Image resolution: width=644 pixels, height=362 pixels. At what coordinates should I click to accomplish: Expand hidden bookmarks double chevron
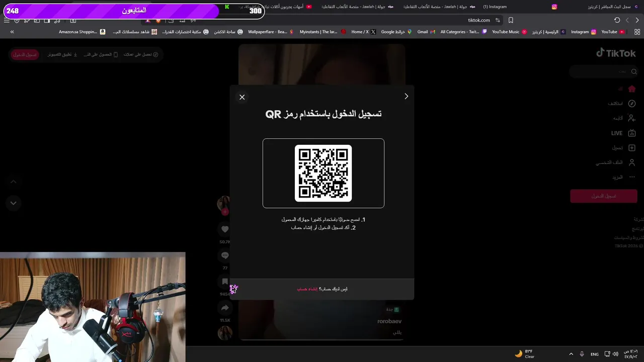point(12,32)
